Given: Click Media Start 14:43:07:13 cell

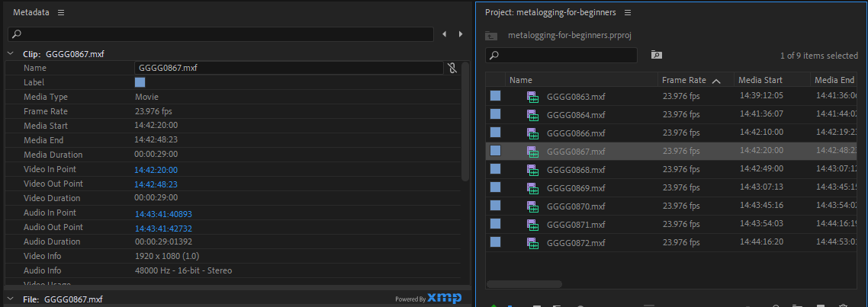Looking at the screenshot, I should tap(762, 187).
